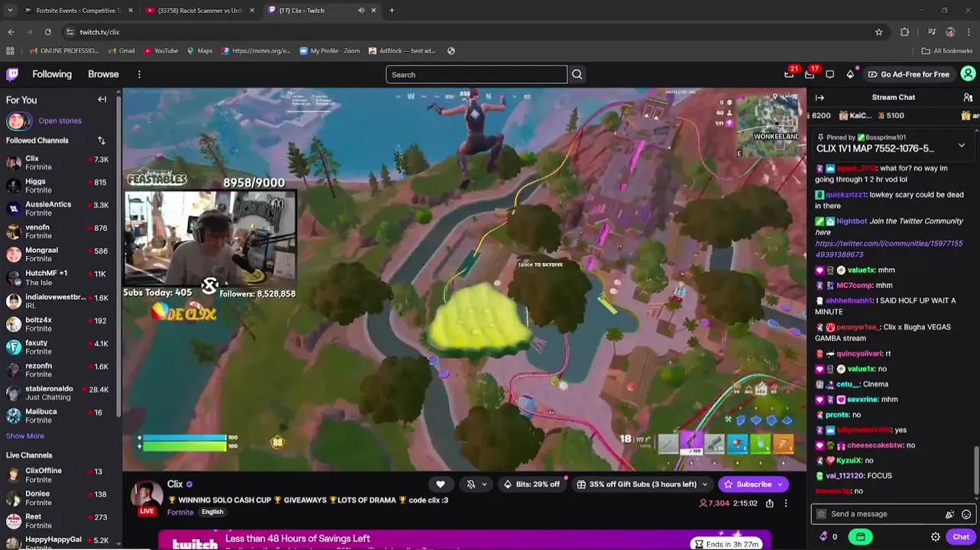Click the heart follow button under the stream
980x550 pixels.
[441, 484]
